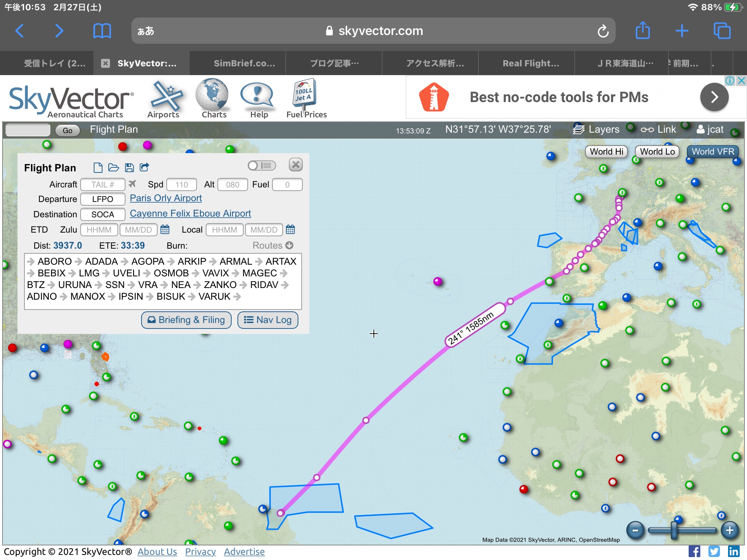Open a saved flight plan via folder icon
This screenshot has width=747, height=560.
click(x=113, y=167)
